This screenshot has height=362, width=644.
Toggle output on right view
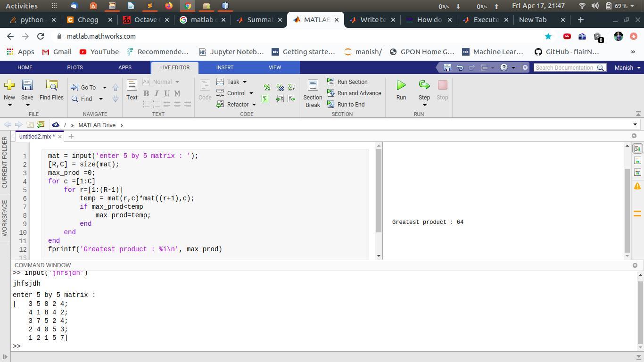[x=637, y=149]
